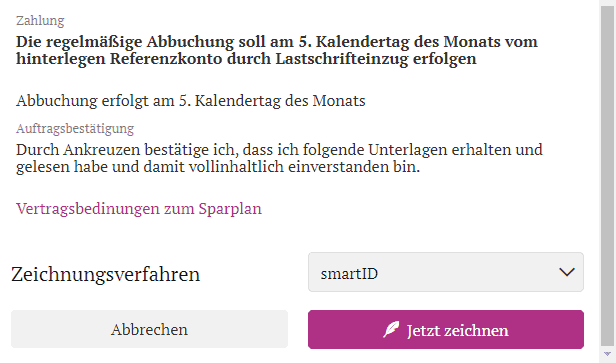Select the smartID value text
Image resolution: width=616 pixels, height=363 pixels.
coord(349,274)
